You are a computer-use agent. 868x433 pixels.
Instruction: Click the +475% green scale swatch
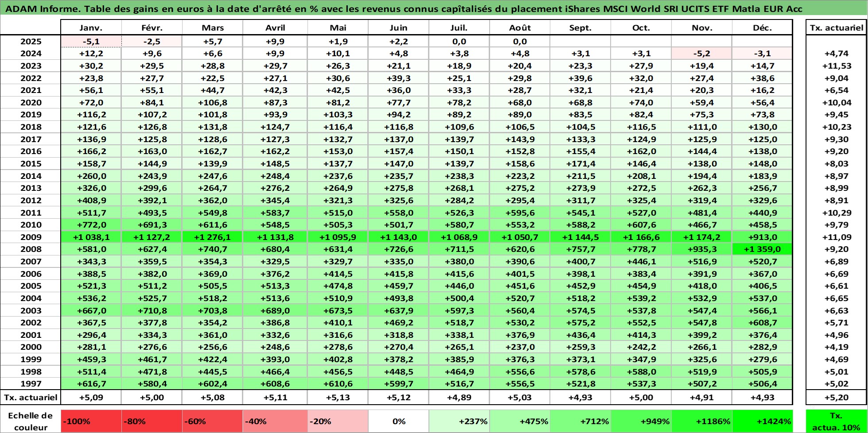pyautogui.click(x=520, y=421)
